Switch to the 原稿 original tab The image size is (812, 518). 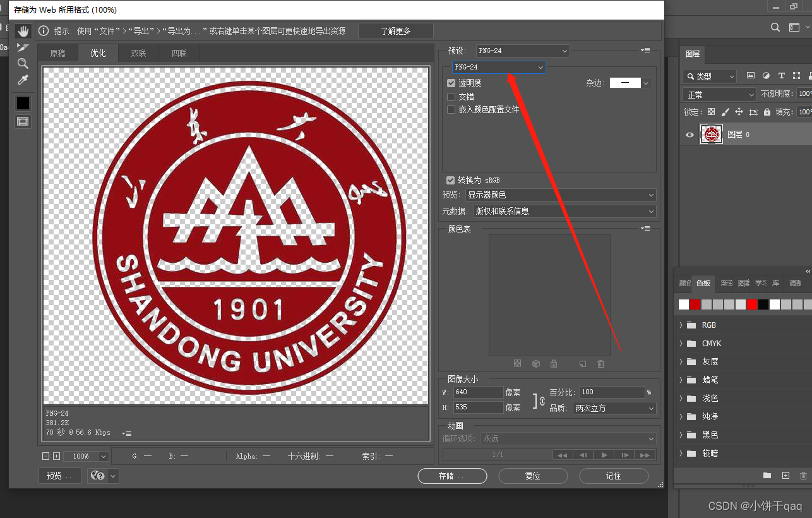(x=58, y=53)
